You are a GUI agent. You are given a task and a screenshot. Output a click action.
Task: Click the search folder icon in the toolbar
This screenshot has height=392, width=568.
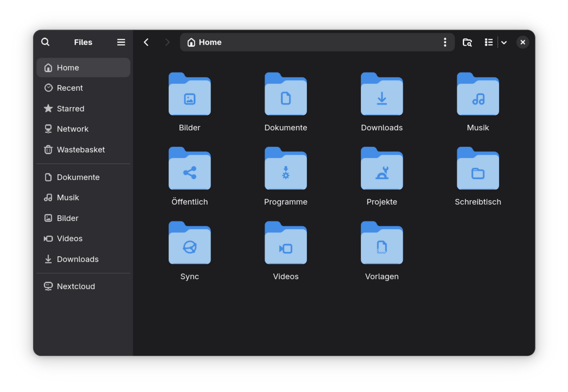coord(467,42)
